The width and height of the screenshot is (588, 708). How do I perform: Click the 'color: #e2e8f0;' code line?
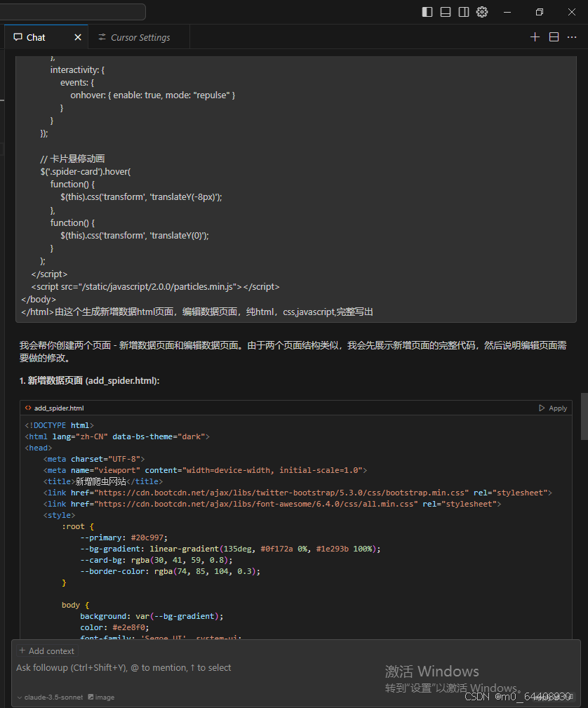pos(114,627)
